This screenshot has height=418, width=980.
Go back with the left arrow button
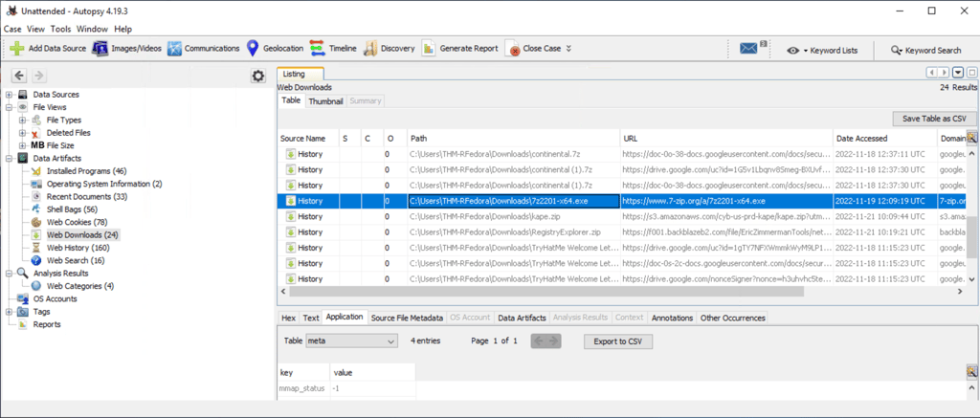pyautogui.click(x=19, y=76)
